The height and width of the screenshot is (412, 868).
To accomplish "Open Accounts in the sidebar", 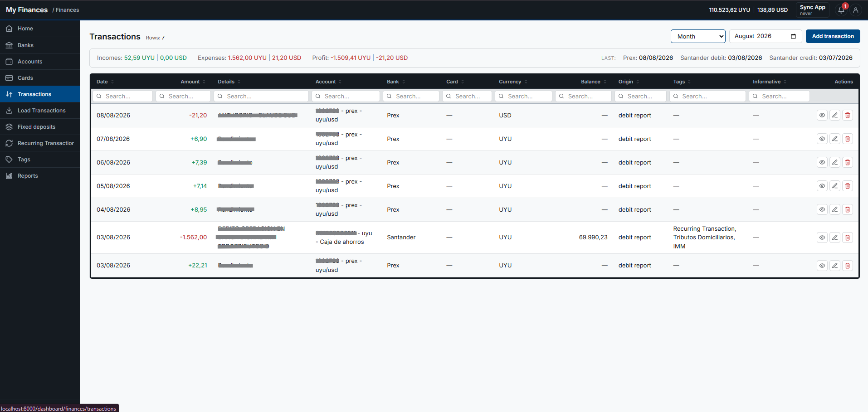I will pos(40,62).
